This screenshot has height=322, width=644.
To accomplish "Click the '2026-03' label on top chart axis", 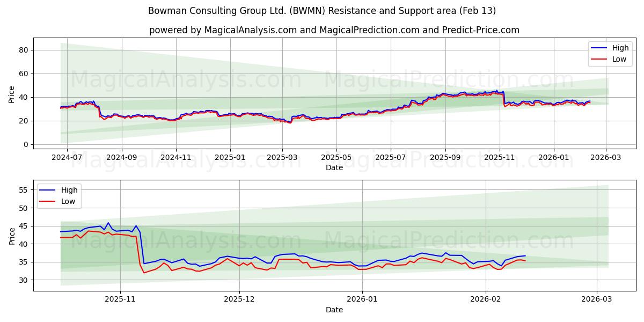I will [606, 158].
